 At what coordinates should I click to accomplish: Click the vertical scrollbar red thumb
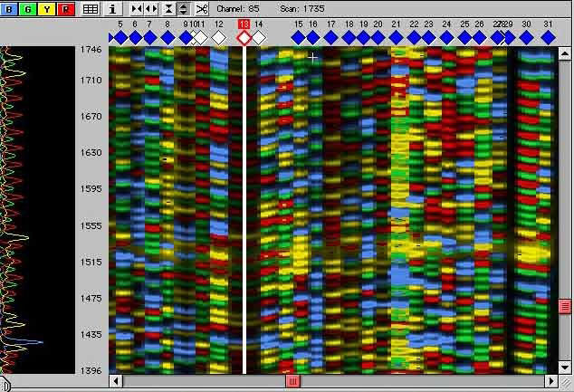coord(564,306)
